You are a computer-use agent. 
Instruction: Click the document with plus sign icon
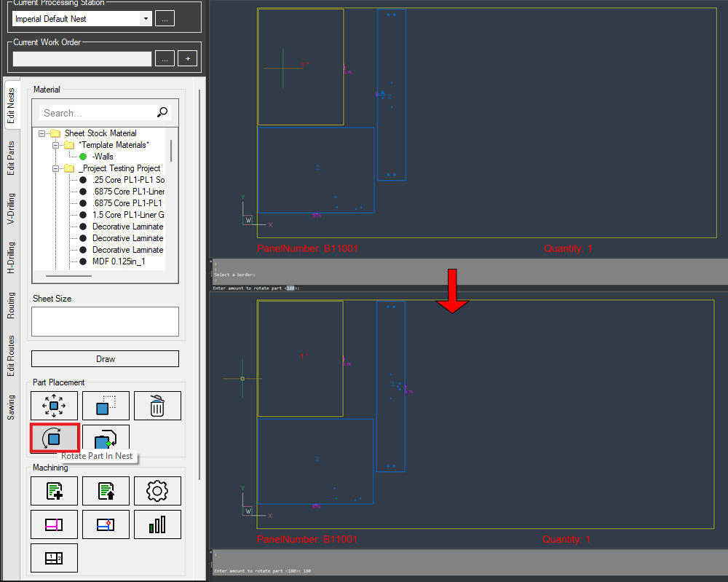pyautogui.click(x=54, y=491)
